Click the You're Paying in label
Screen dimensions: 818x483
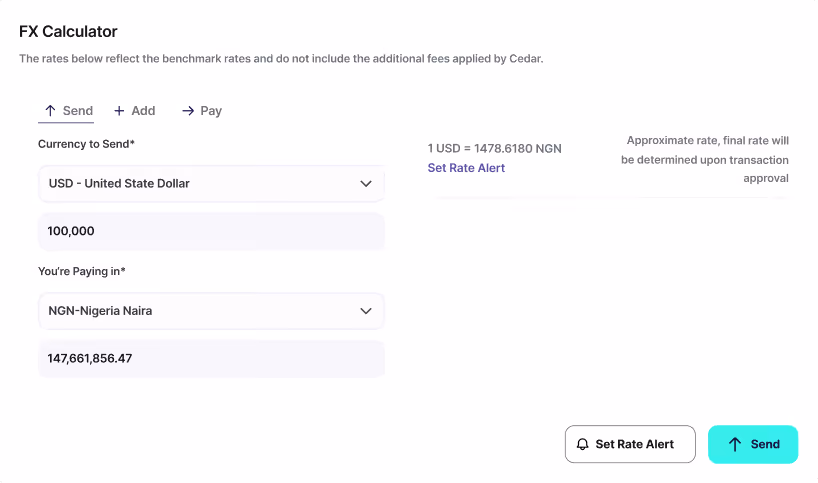pos(82,271)
